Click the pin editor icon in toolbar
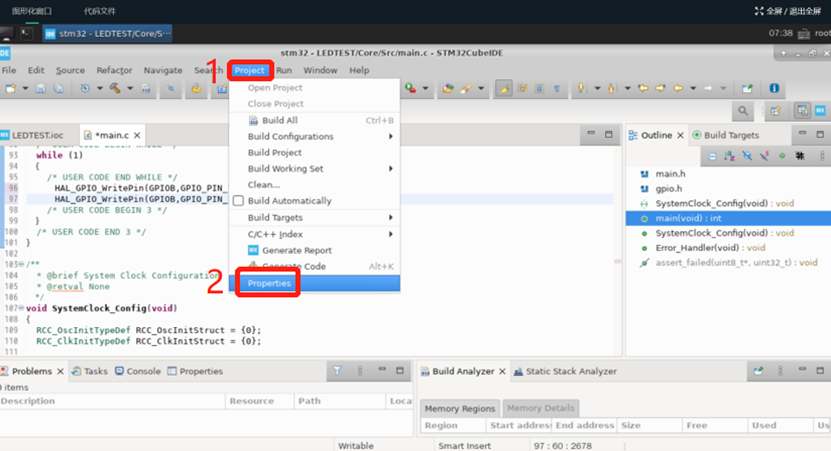831x451 pixels. pyautogui.click(x=747, y=89)
